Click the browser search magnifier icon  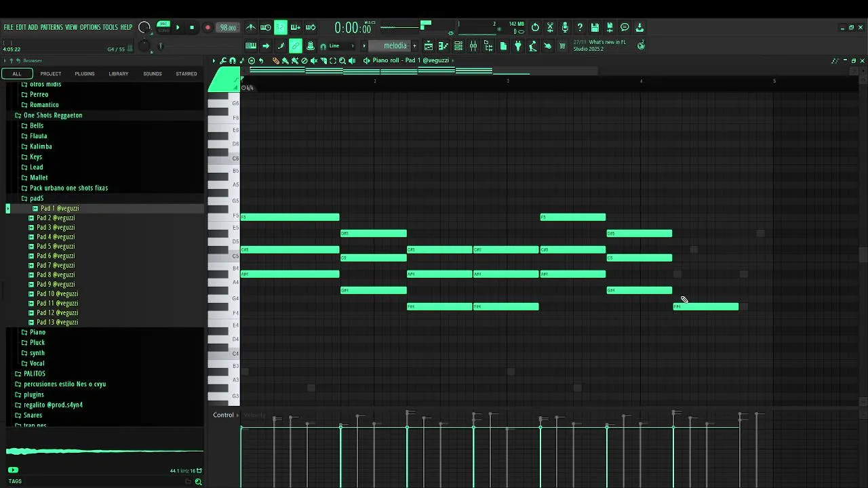tap(198, 482)
